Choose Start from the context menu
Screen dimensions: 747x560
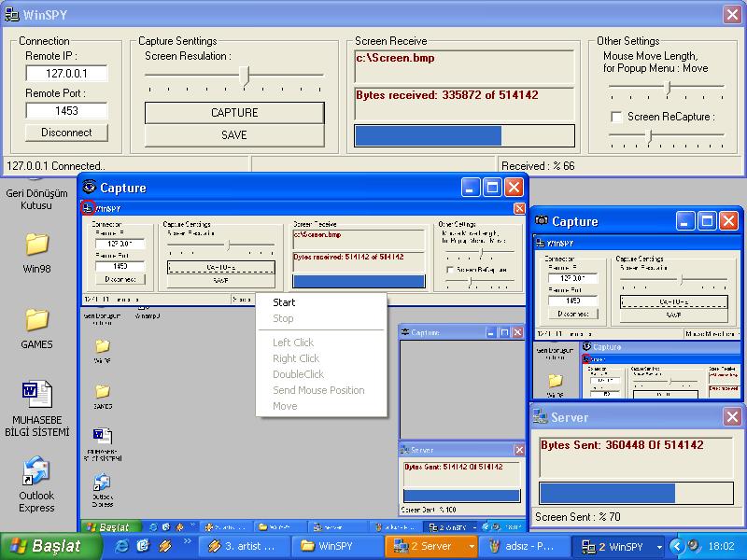284,302
